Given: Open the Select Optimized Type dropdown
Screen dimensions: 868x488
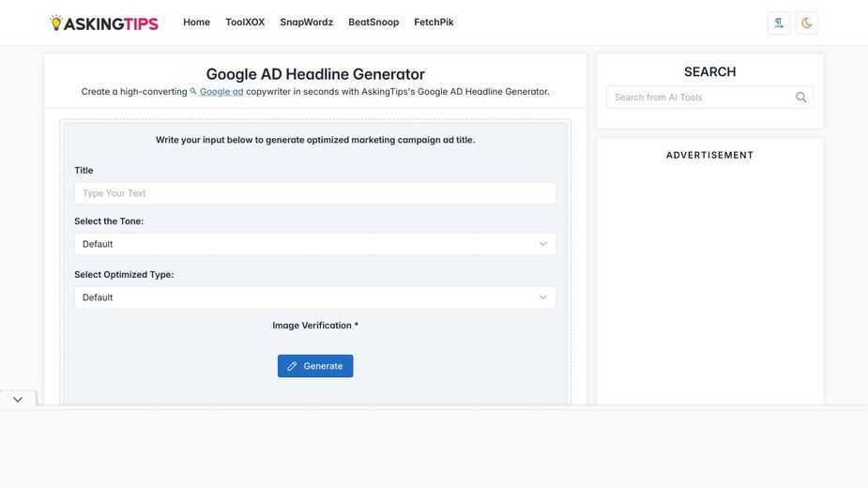Looking at the screenshot, I should pos(315,297).
